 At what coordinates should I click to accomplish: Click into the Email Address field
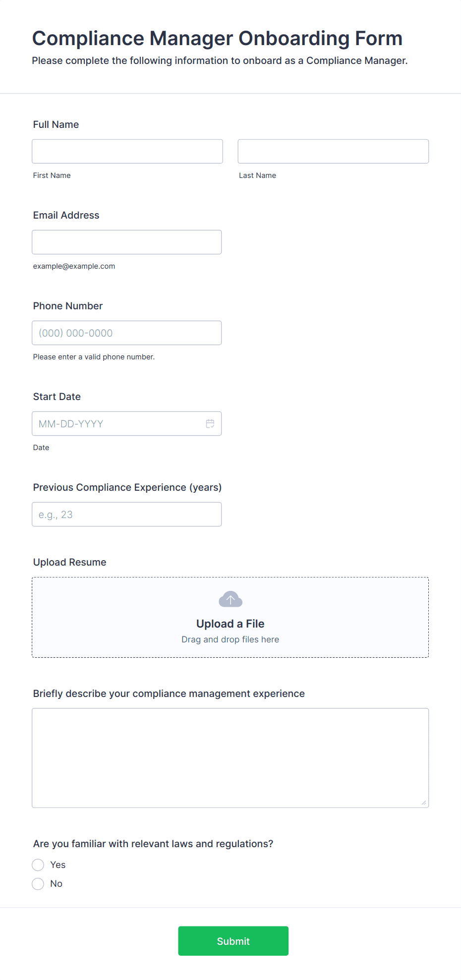click(127, 242)
